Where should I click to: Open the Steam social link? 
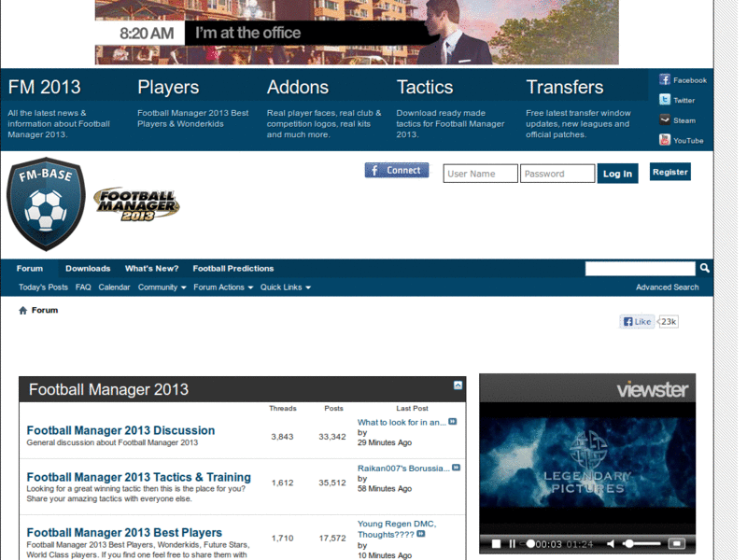(677, 120)
